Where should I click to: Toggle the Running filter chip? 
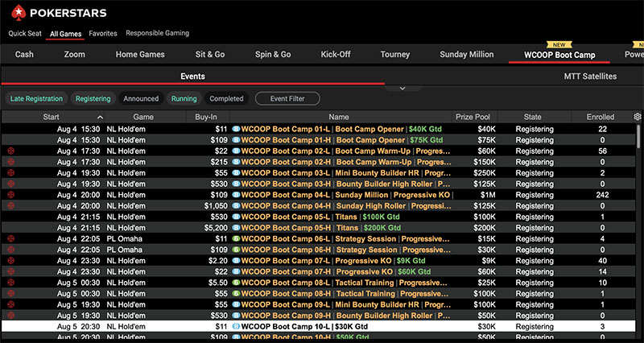pos(184,99)
